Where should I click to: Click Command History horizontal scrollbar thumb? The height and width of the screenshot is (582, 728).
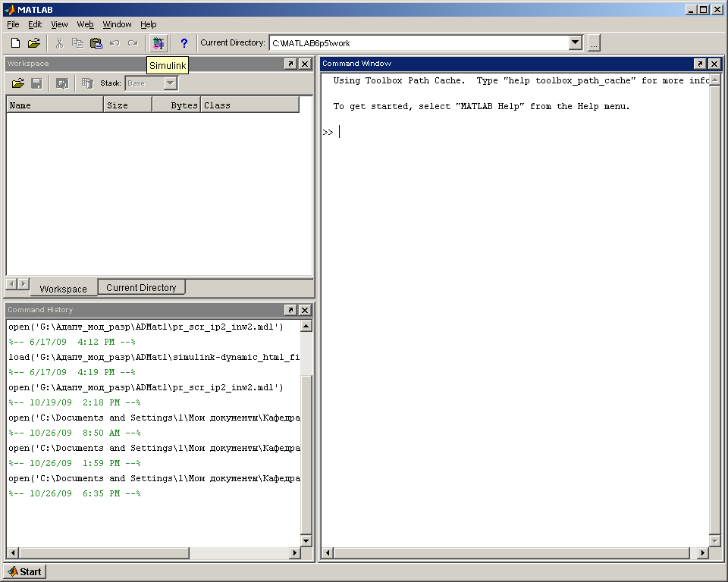(104, 552)
